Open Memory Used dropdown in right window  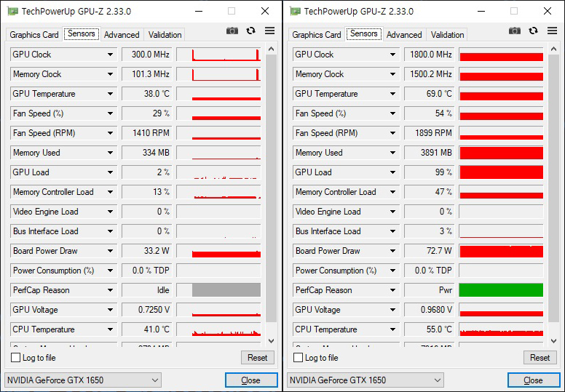392,153
